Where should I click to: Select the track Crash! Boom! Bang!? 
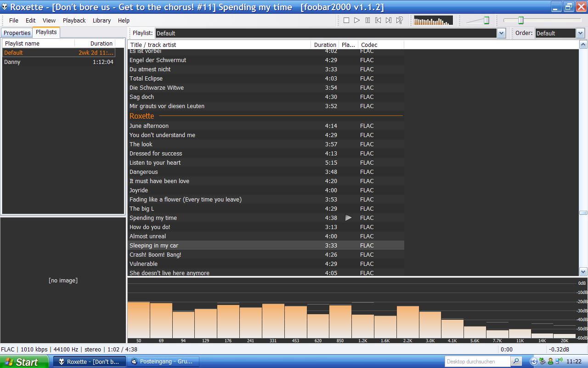pyautogui.click(x=266, y=254)
